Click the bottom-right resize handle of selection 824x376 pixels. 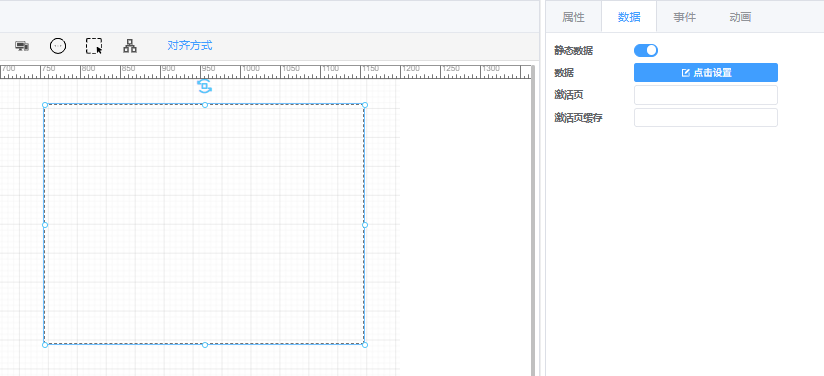(x=365, y=345)
